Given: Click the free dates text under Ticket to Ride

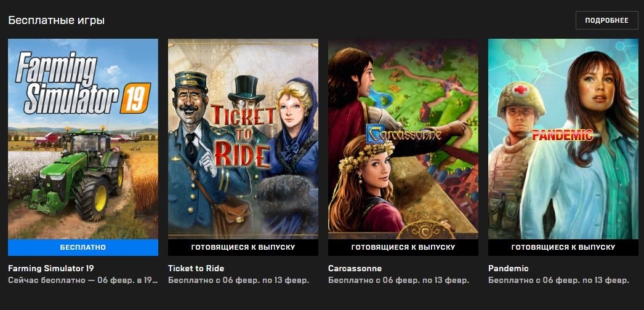Looking at the screenshot, I should pos(238,281).
